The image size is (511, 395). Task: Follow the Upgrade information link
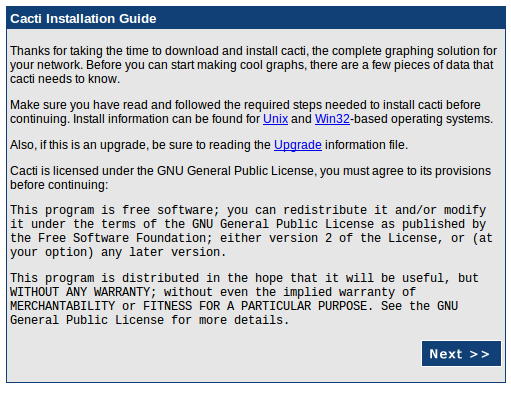(298, 145)
